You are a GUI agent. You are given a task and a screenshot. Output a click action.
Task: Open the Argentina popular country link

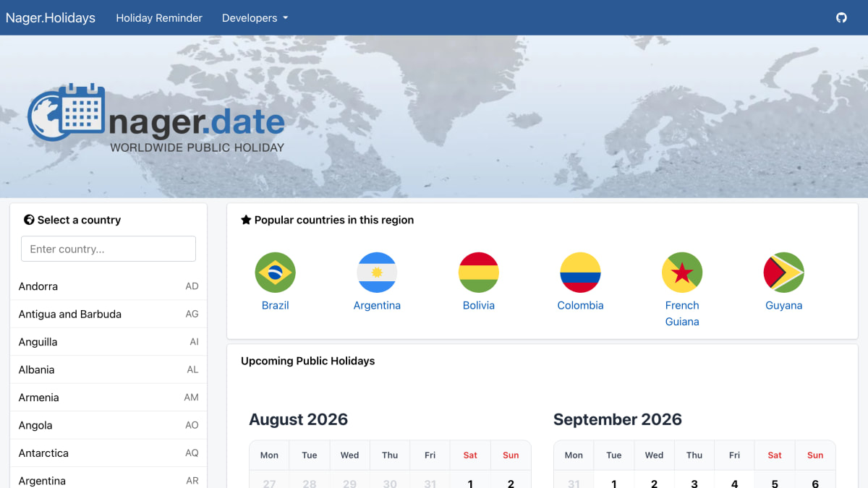pyautogui.click(x=377, y=305)
